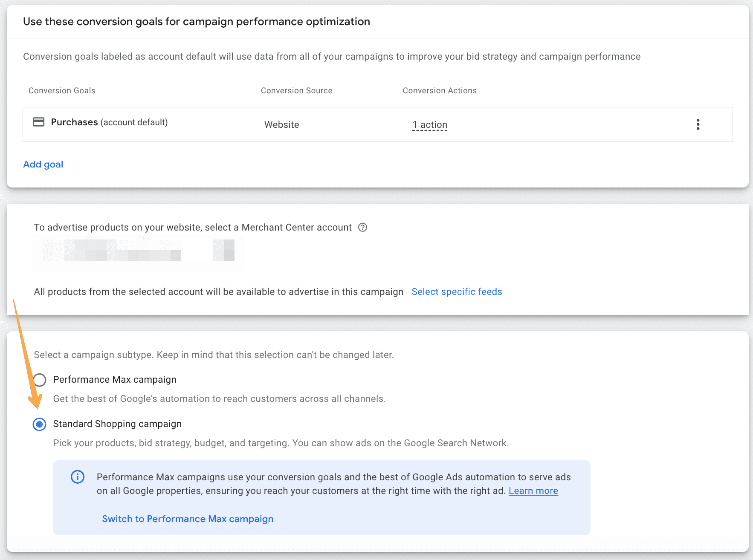Select the Standard Shopping campaign radio button

pos(40,424)
